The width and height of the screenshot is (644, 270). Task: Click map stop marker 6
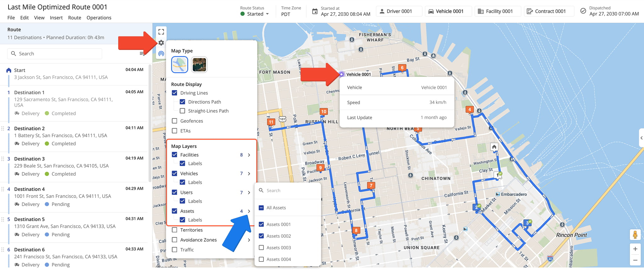point(402,68)
